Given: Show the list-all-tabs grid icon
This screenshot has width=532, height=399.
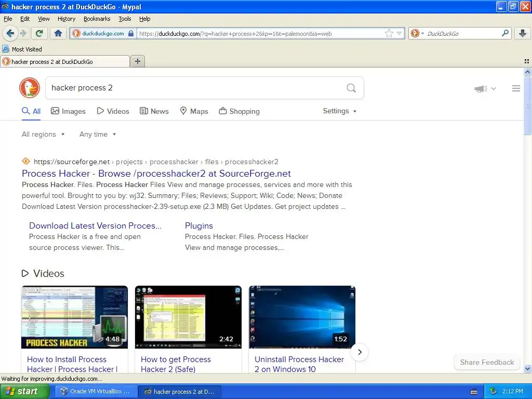Looking at the screenshot, I should point(527,61).
